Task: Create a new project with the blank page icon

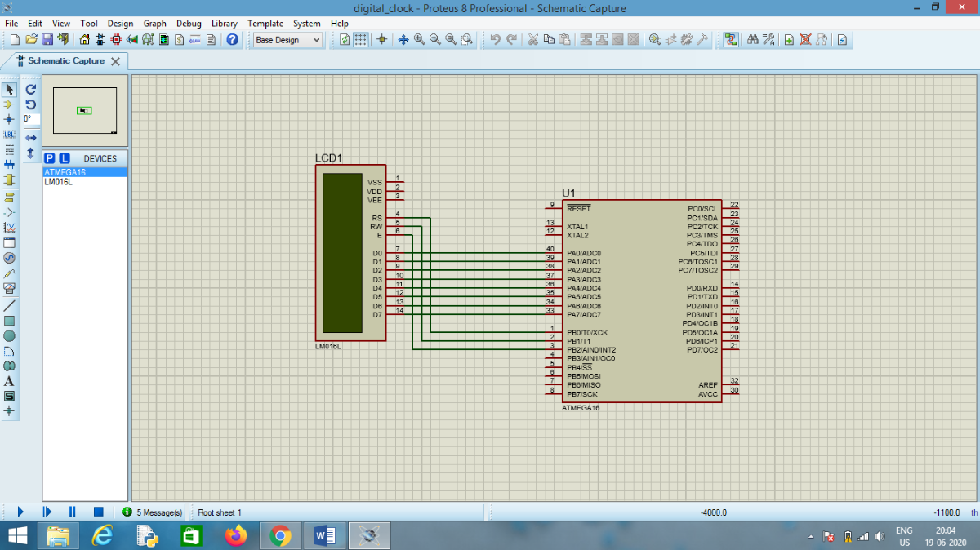Action: tap(14, 39)
